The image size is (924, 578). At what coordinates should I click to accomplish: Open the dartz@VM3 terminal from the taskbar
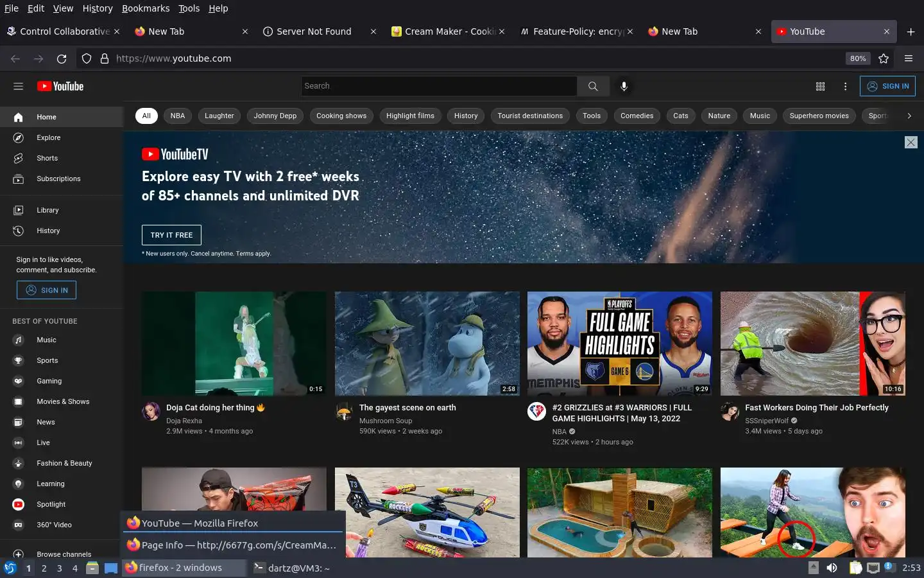293,568
